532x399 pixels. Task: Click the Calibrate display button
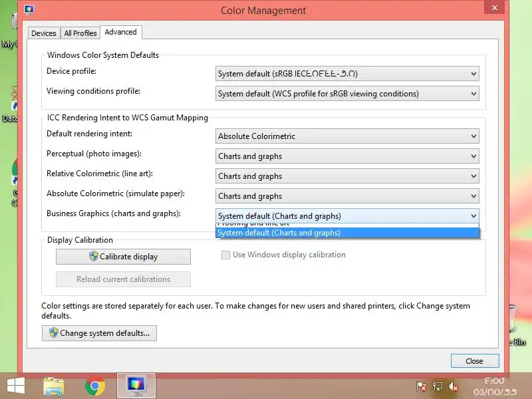click(x=123, y=257)
